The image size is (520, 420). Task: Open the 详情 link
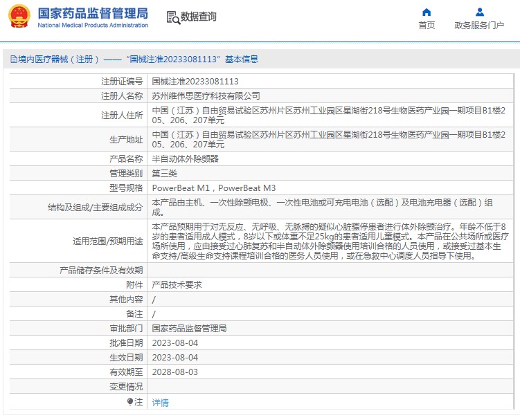click(160, 402)
